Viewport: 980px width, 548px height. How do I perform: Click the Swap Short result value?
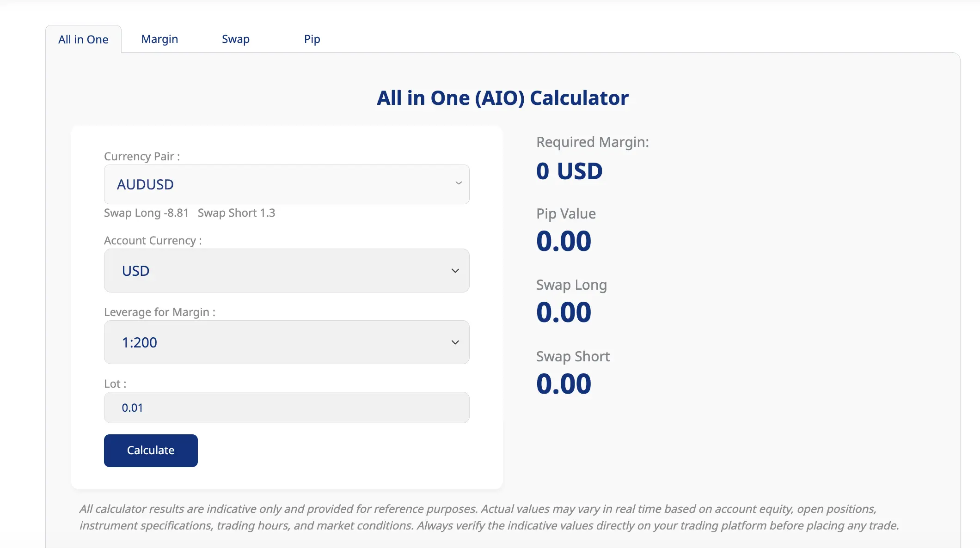click(x=563, y=384)
